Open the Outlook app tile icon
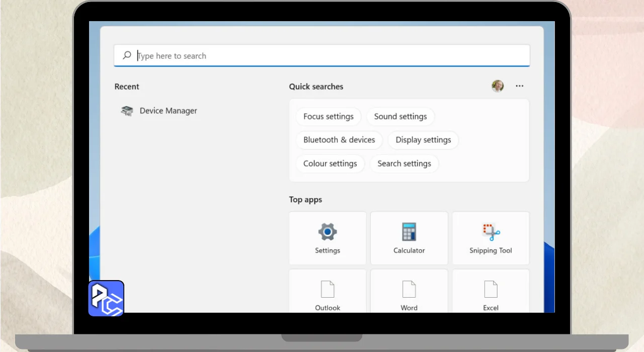644x352 pixels. point(328,289)
